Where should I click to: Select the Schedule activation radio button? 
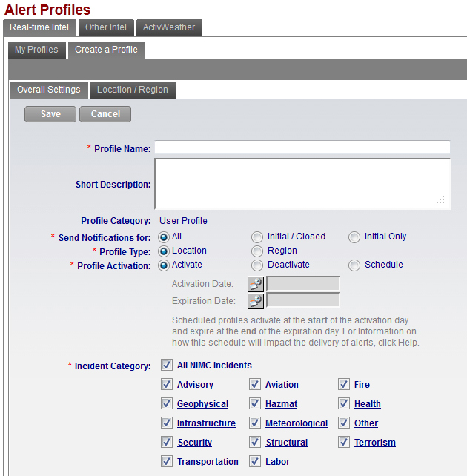(x=354, y=265)
